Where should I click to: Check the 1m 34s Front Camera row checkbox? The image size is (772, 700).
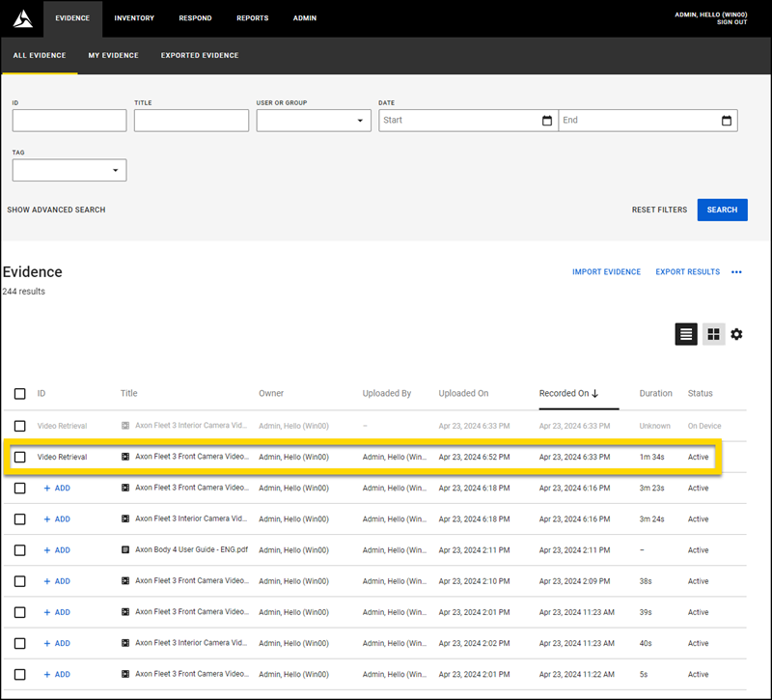point(19,457)
